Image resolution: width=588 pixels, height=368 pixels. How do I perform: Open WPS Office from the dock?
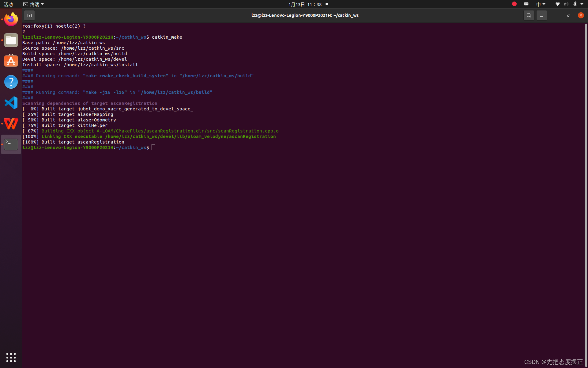point(11,124)
